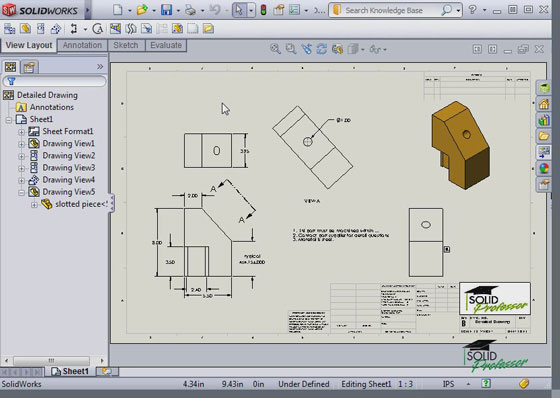This screenshot has height=398, width=560.
Task: Expand the slotted piece tree item
Action: click(34, 205)
